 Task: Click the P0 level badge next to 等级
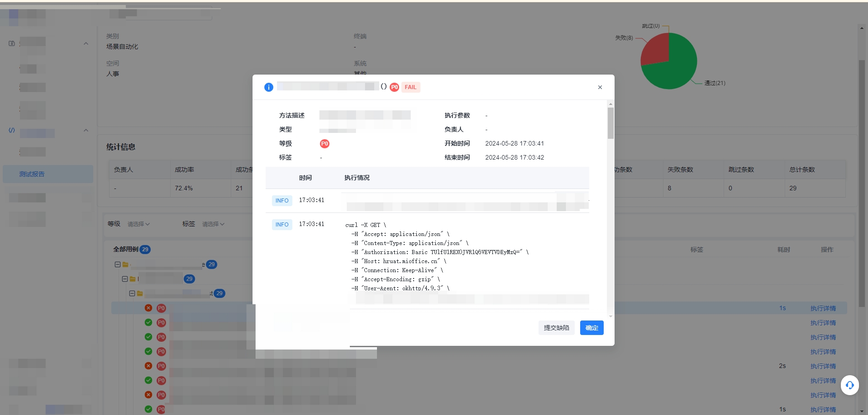(324, 144)
